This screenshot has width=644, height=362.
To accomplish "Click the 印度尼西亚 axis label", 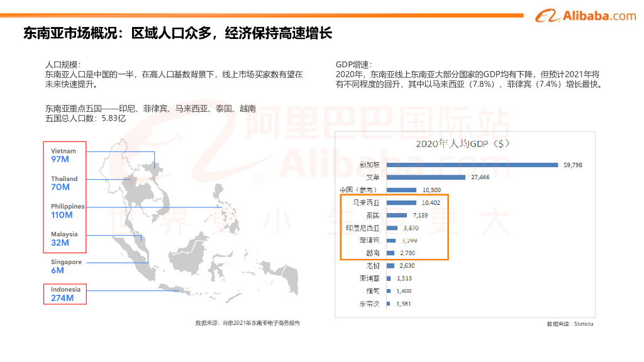I will 363,228.
